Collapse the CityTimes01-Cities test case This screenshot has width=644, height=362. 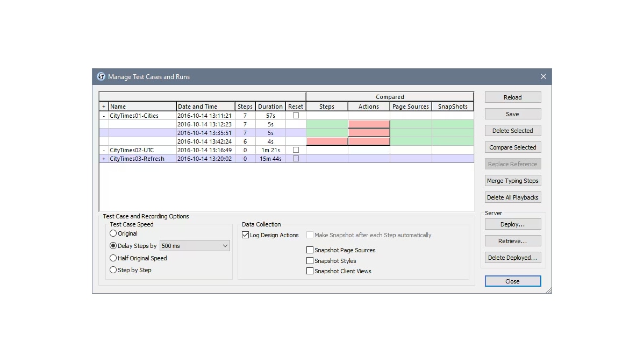pos(104,116)
